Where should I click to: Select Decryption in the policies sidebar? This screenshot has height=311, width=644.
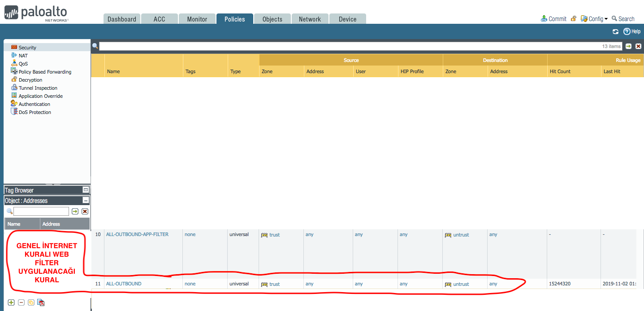point(30,80)
